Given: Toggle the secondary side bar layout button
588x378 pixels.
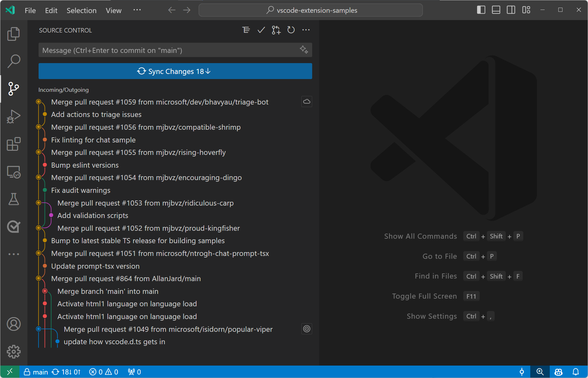Looking at the screenshot, I should 511,10.
